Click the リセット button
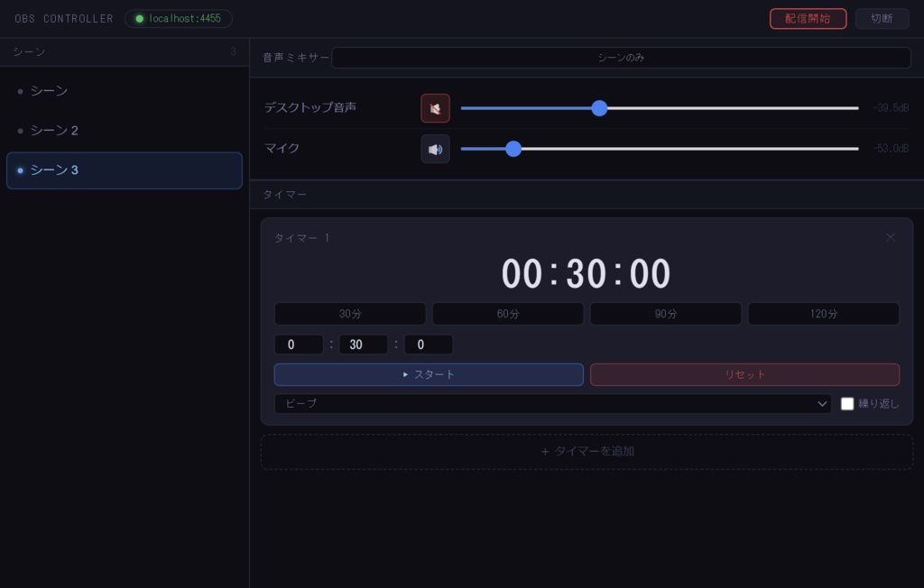This screenshot has width=924, height=588. [744, 375]
